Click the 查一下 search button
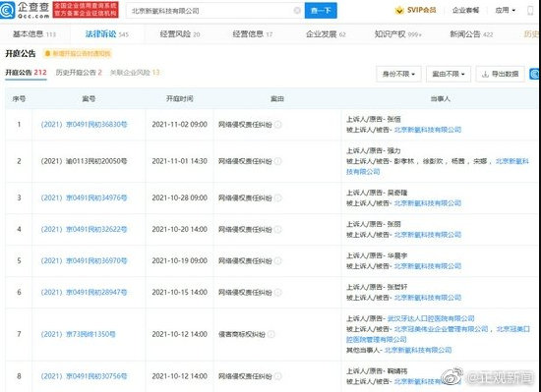This screenshot has width=541, height=392. pyautogui.click(x=321, y=11)
